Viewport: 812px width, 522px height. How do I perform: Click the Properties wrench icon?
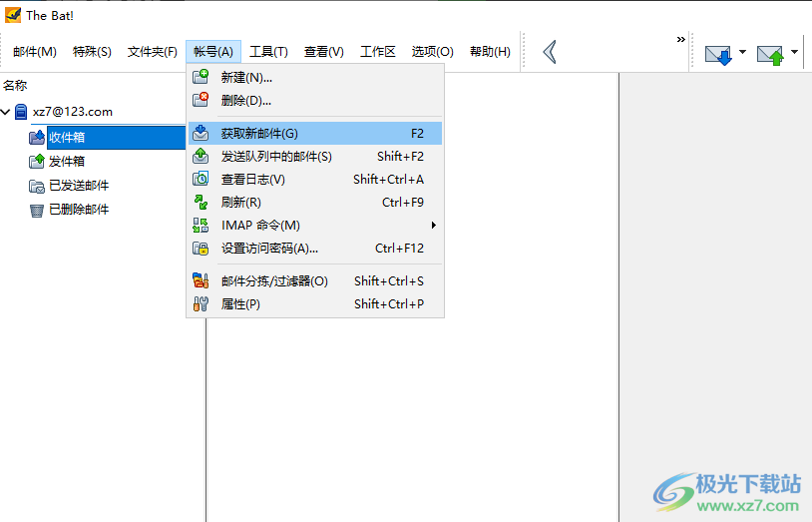[201, 303]
